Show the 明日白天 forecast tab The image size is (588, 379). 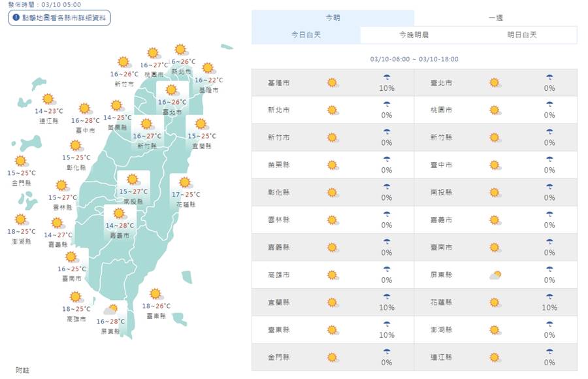(x=522, y=35)
